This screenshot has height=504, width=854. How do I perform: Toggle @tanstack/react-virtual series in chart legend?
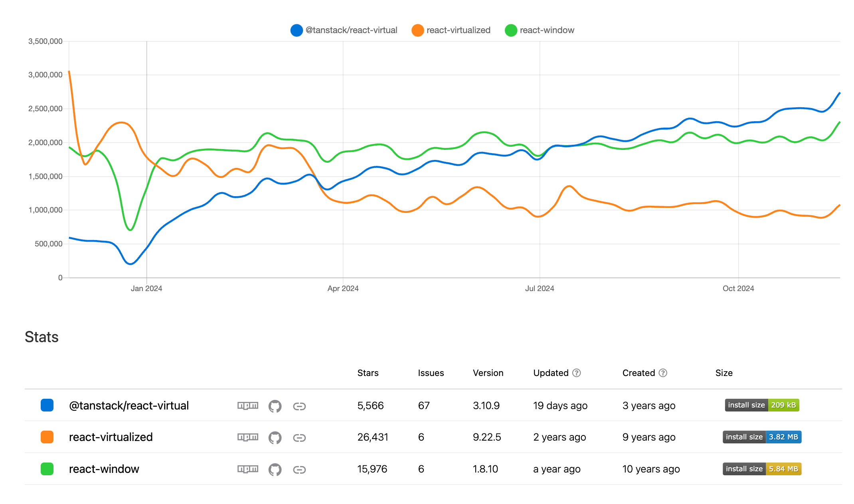click(344, 30)
